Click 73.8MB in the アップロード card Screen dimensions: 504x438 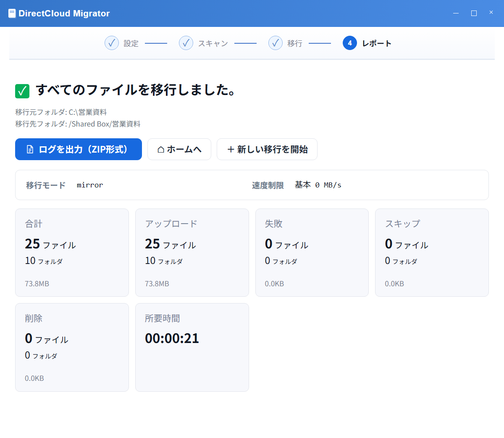coord(157,284)
